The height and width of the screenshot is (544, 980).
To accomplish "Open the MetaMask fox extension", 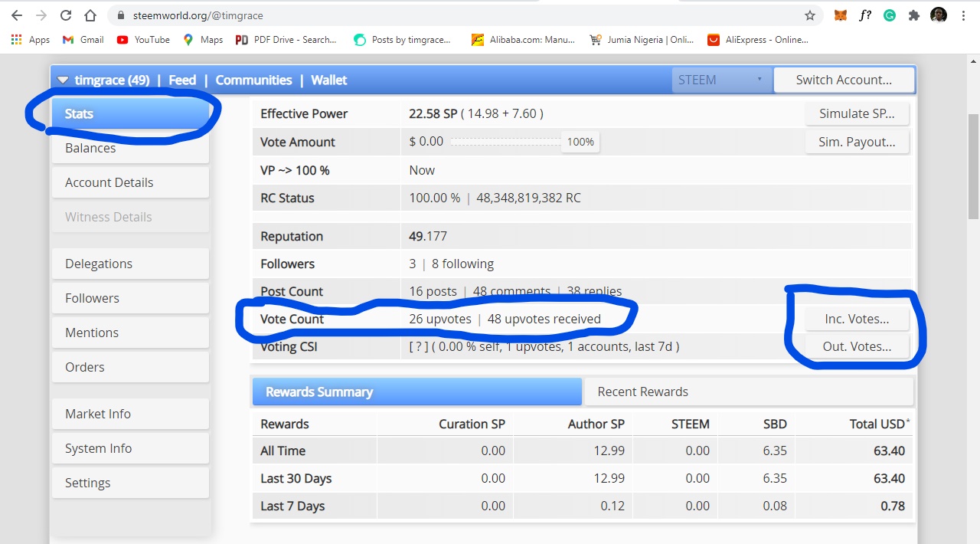I will click(841, 15).
